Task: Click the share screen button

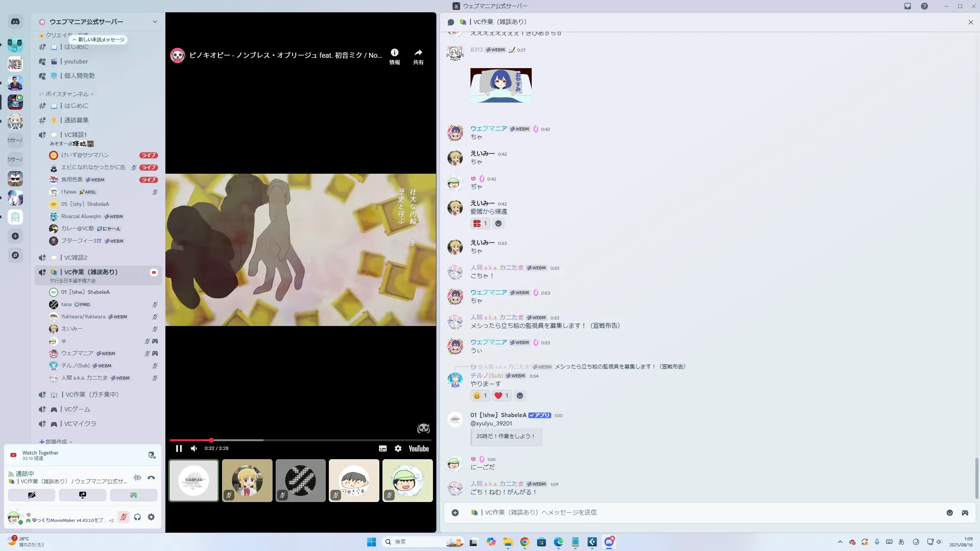Action: [x=82, y=495]
